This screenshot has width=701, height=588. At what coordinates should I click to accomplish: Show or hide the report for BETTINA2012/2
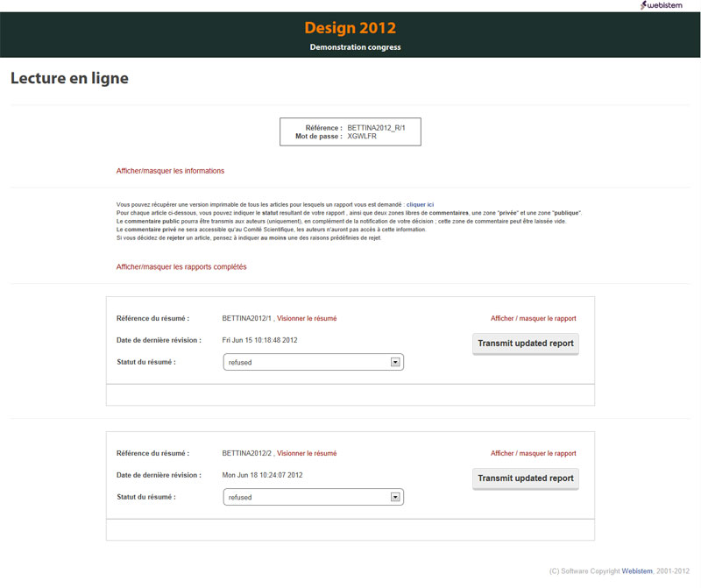[533, 453]
